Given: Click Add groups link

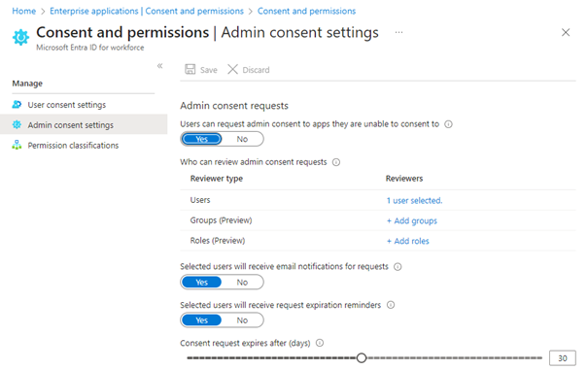Looking at the screenshot, I should point(412,220).
